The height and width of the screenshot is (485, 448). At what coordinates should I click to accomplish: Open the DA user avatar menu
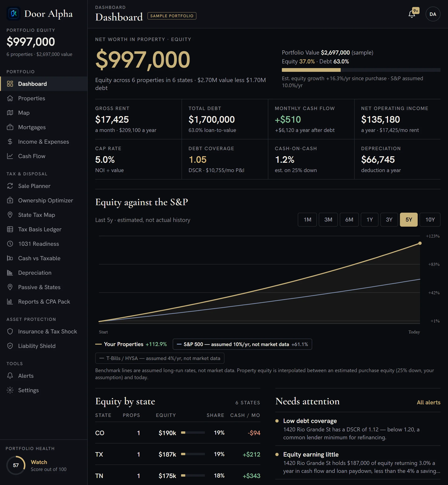point(433,14)
